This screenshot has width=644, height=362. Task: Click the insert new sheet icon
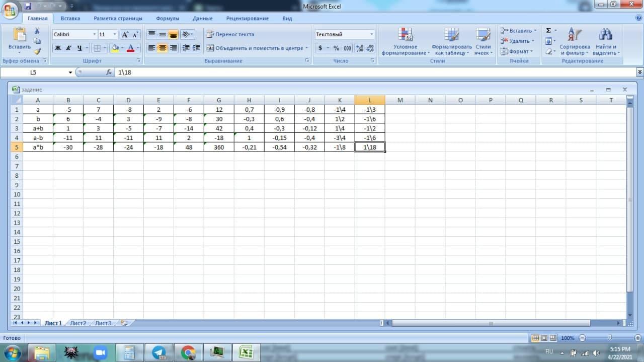(124, 323)
